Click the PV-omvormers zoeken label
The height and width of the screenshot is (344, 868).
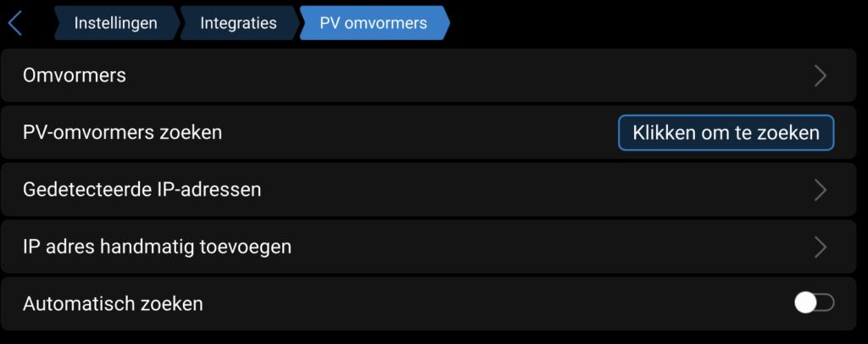pyautogui.click(x=122, y=132)
